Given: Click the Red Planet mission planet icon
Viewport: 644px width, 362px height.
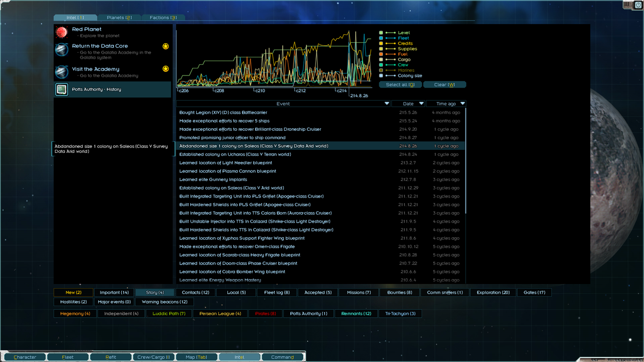Looking at the screenshot, I should tap(62, 32).
